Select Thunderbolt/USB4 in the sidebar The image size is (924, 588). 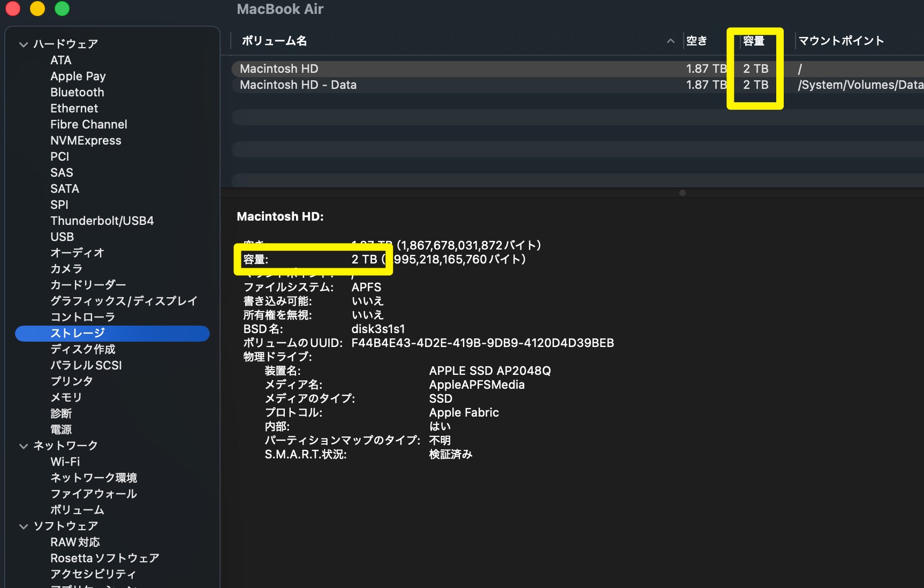pyautogui.click(x=102, y=221)
